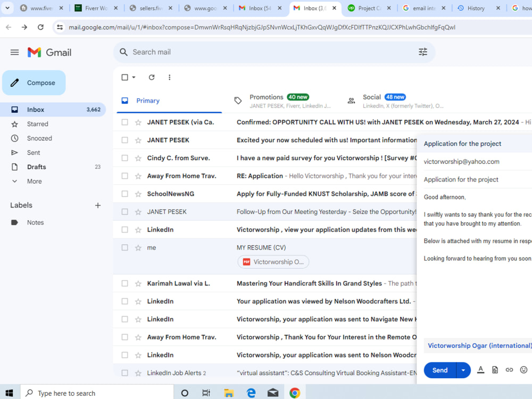
Task: Insert emoji icon in compose toolbar
Action: click(523, 370)
